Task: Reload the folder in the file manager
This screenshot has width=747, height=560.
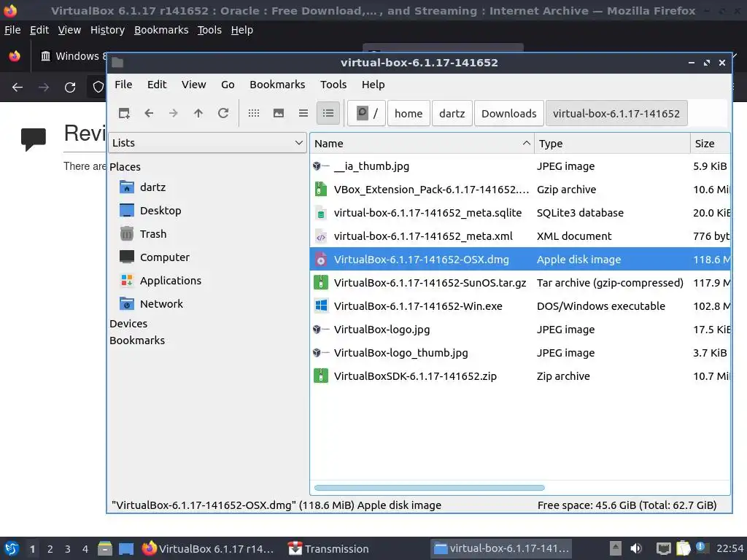Action: point(223,113)
